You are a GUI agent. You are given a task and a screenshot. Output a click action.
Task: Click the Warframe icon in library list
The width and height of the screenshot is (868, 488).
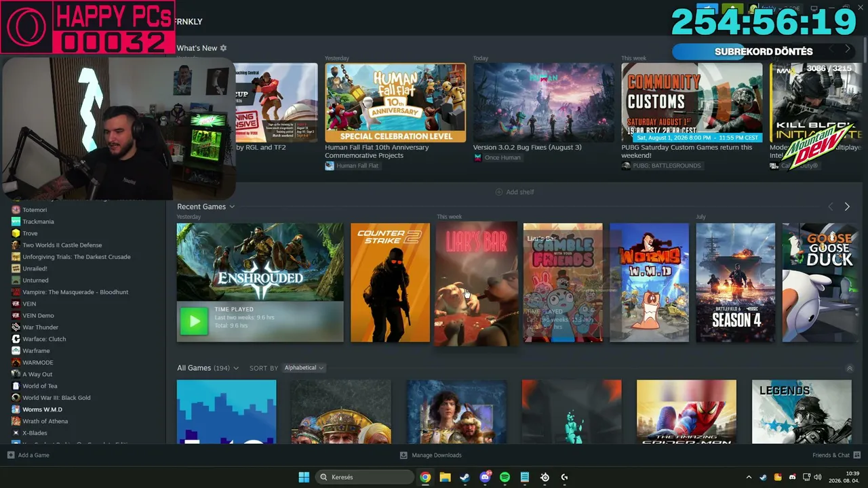tap(16, 350)
